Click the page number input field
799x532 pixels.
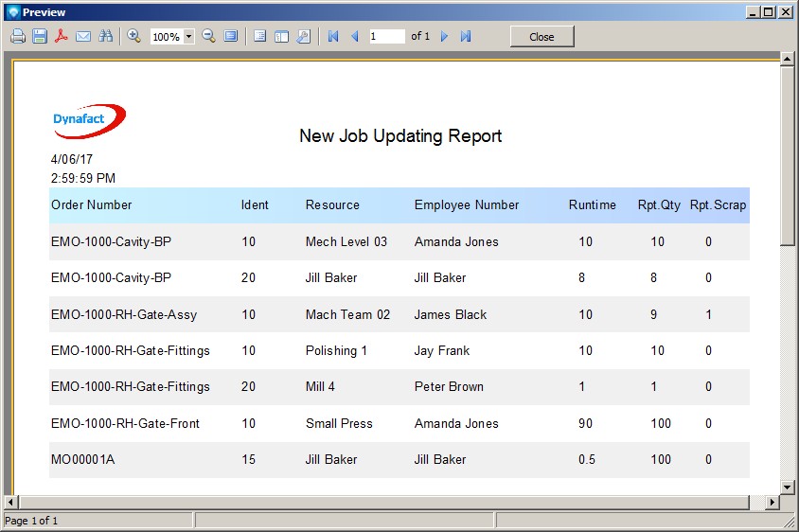pos(385,36)
